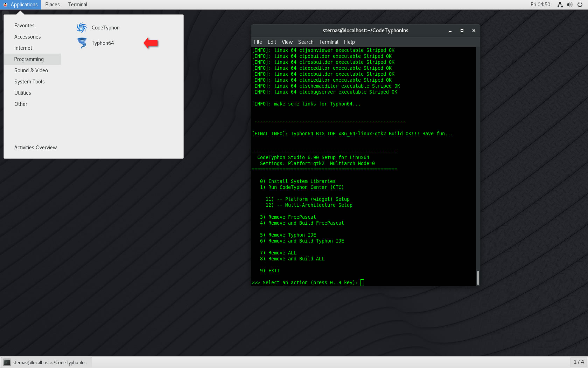Click "4) Remove and Build FreePascal" line

[302, 223]
